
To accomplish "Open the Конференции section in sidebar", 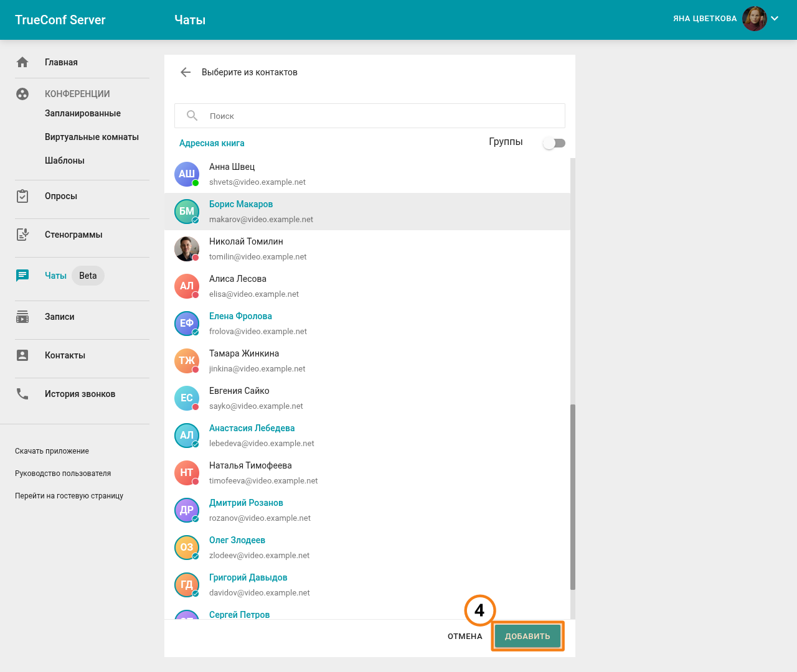I will coord(77,94).
